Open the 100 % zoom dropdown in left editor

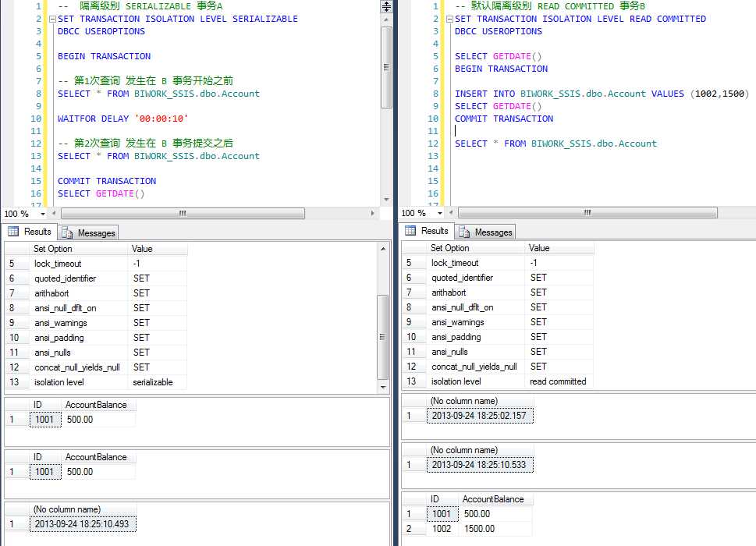[x=42, y=214]
